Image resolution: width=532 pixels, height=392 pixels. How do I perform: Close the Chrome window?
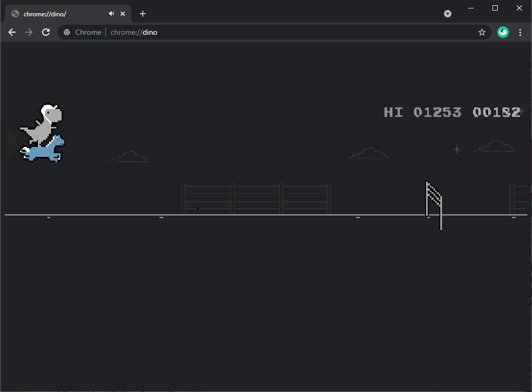pyautogui.click(x=519, y=8)
